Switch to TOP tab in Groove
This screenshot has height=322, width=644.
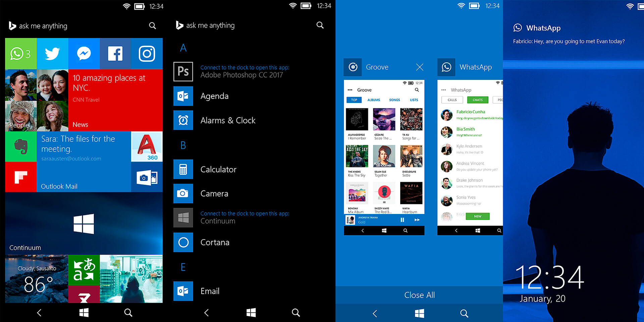coord(354,100)
